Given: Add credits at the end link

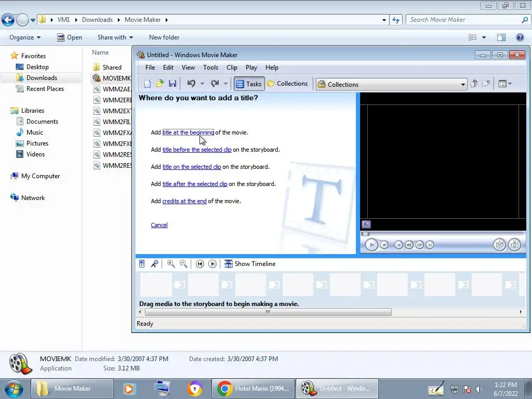Looking at the screenshot, I should tap(184, 201).
